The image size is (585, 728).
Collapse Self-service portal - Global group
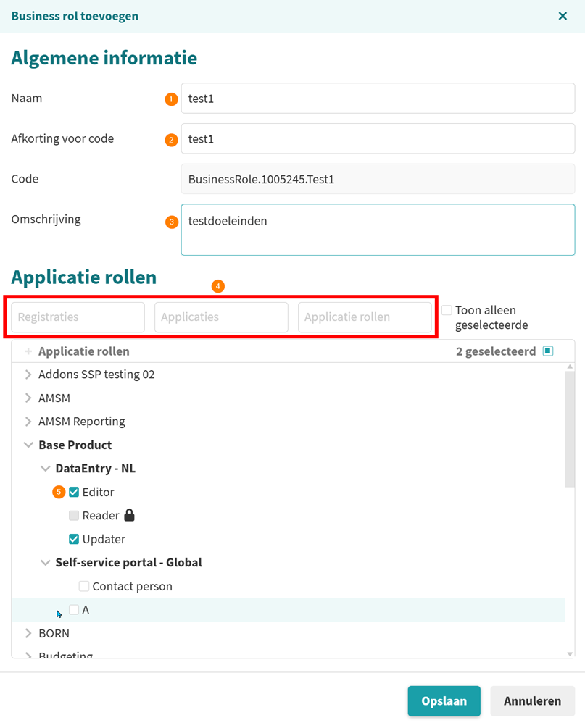[45, 563]
